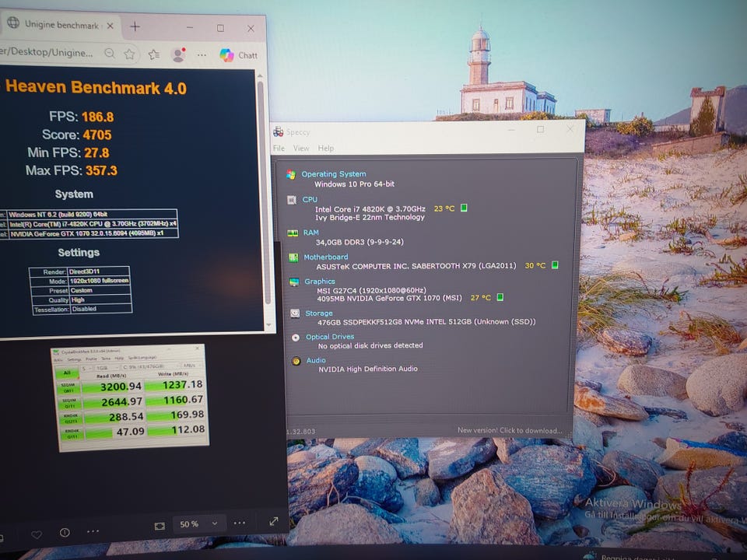Click the browser scrollbar up arrow

[260, 75]
